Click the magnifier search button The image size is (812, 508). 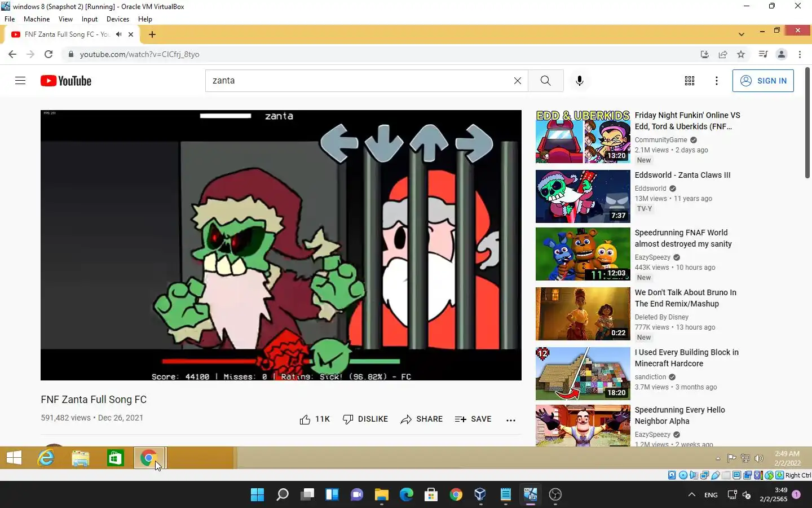[545, 81]
